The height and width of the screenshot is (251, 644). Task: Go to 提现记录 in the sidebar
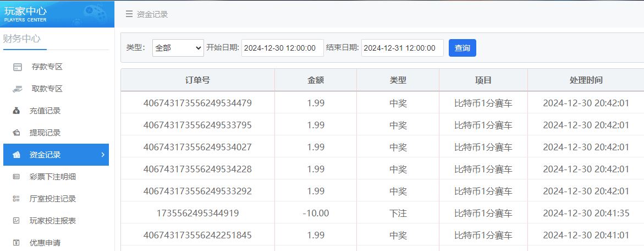(x=45, y=133)
